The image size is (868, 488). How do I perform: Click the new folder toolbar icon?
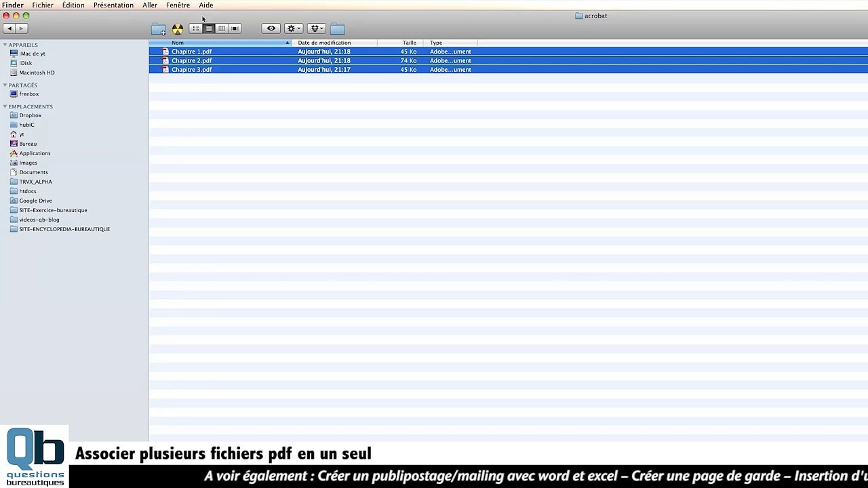[158, 29]
